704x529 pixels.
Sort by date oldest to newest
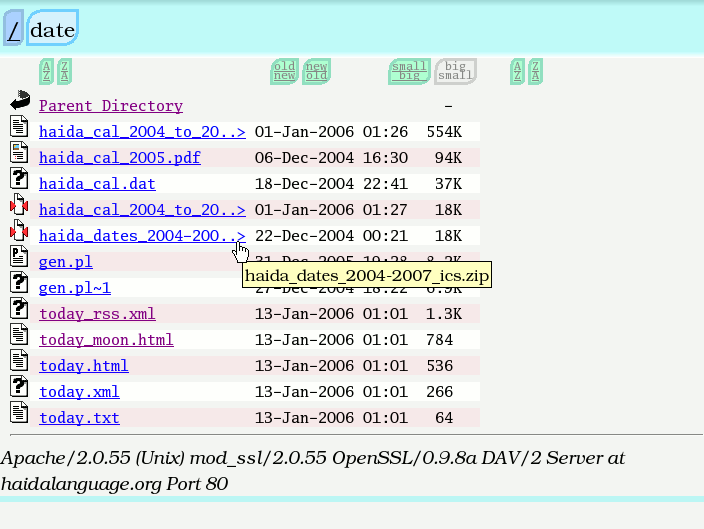click(285, 71)
